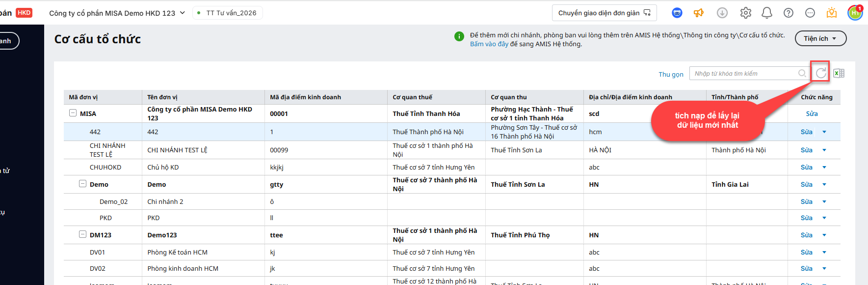Click the refresh data icon

[x=820, y=73]
